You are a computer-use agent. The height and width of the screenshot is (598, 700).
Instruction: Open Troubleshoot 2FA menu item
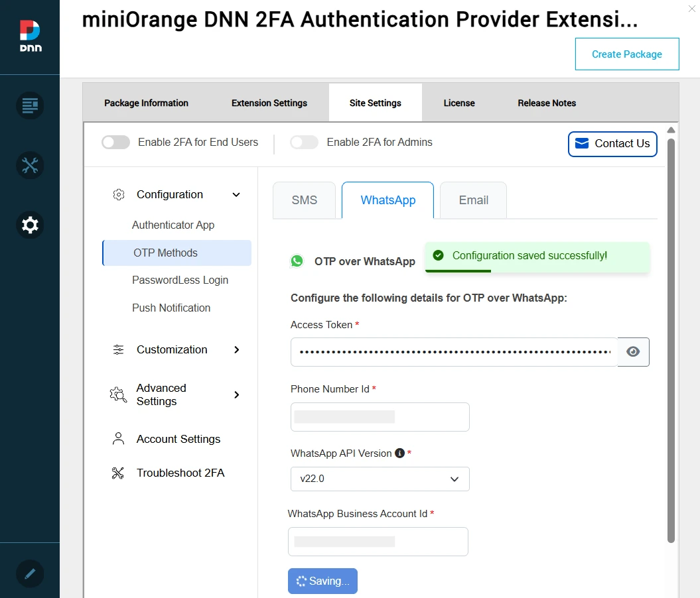(180, 473)
